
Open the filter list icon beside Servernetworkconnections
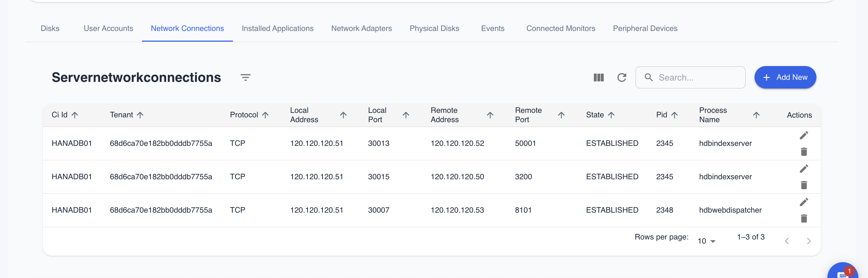pos(245,77)
